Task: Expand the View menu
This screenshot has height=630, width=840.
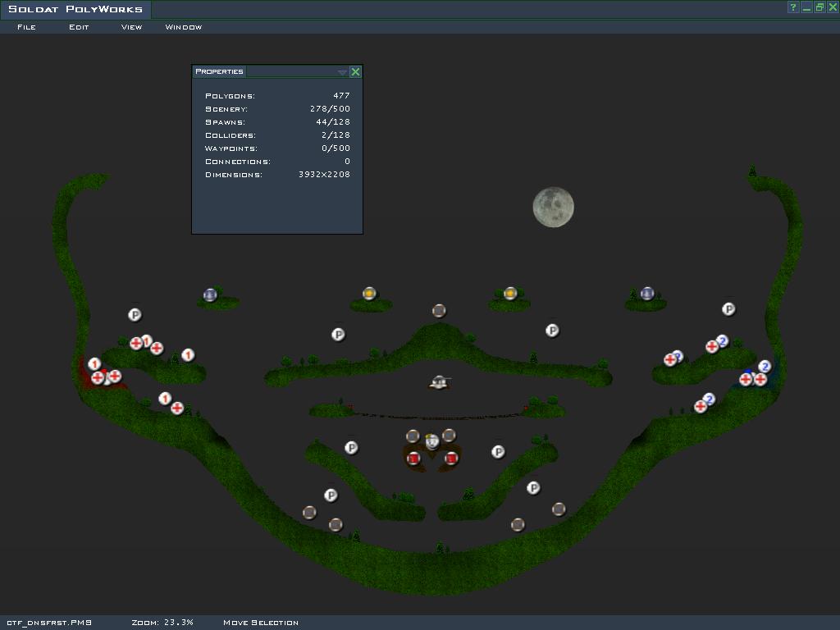Action: 131,27
